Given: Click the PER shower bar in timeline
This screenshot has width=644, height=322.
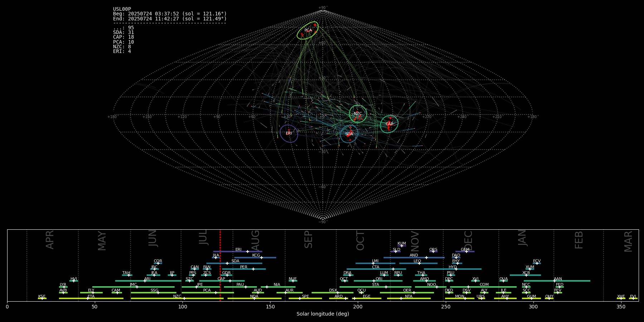Looking at the screenshot, I should [x=244, y=269].
